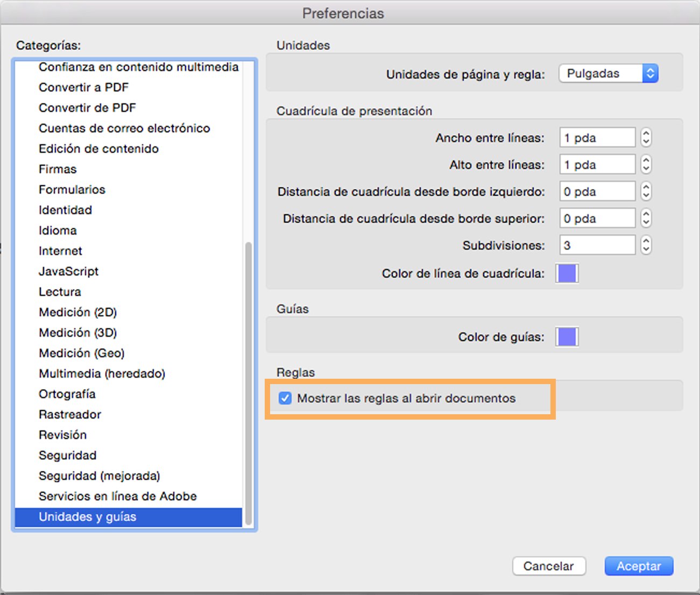Enable "Mostrar las reglas al abrir documentos"
This screenshot has height=595, width=700.
[x=285, y=399]
